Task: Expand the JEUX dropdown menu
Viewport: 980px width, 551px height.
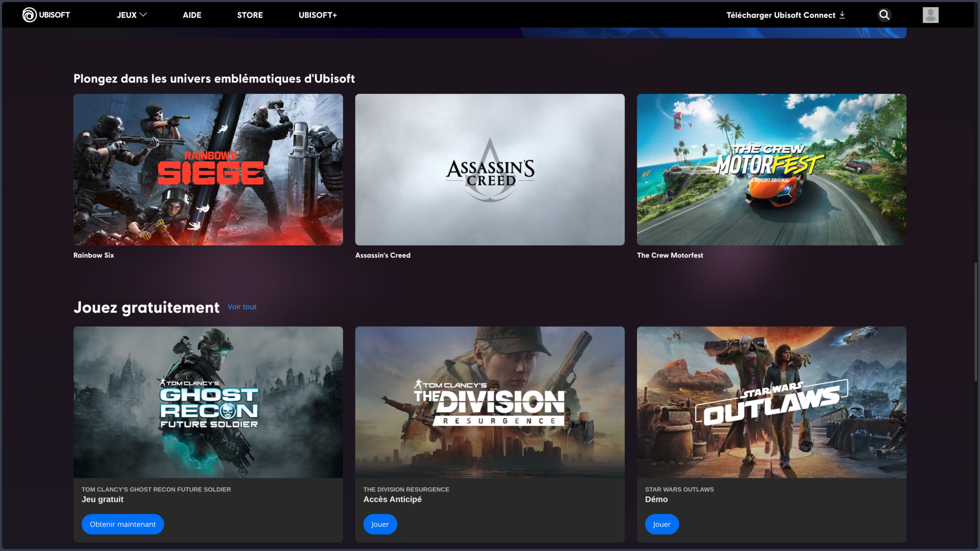Action: pos(132,15)
